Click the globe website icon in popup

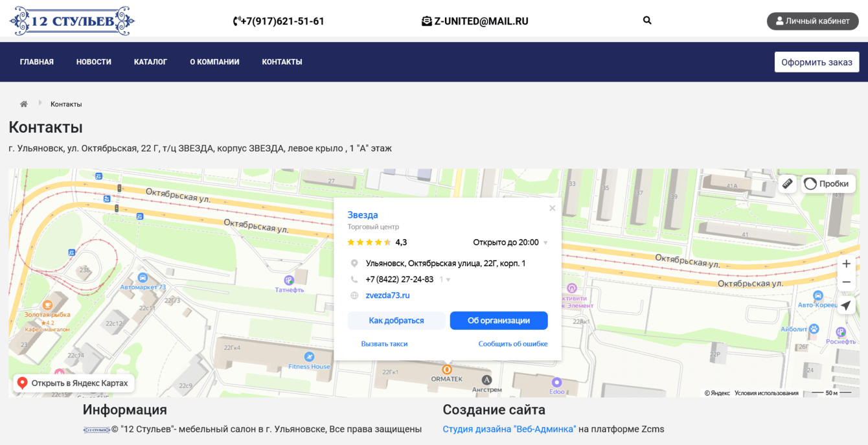(x=354, y=296)
